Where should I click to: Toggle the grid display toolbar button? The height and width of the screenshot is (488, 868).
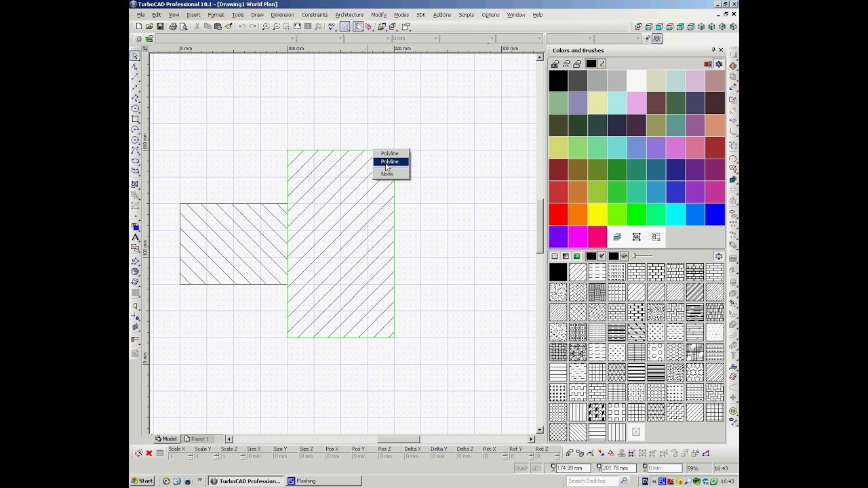(344, 26)
